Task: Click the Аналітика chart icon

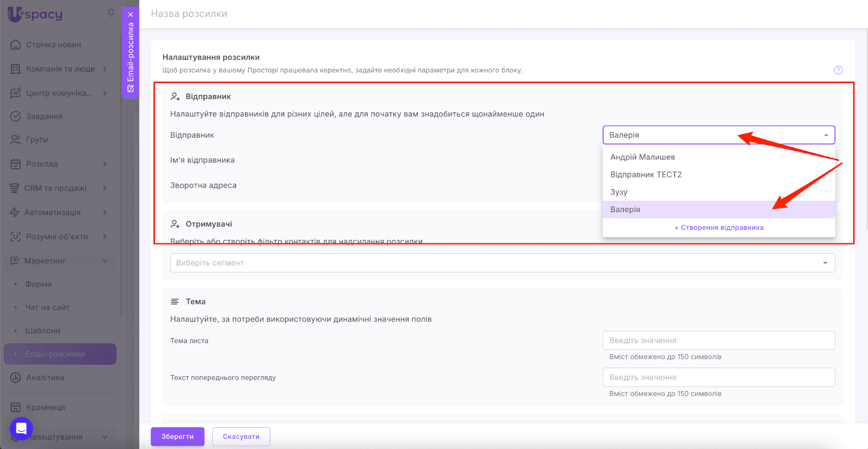Action: coord(16,377)
